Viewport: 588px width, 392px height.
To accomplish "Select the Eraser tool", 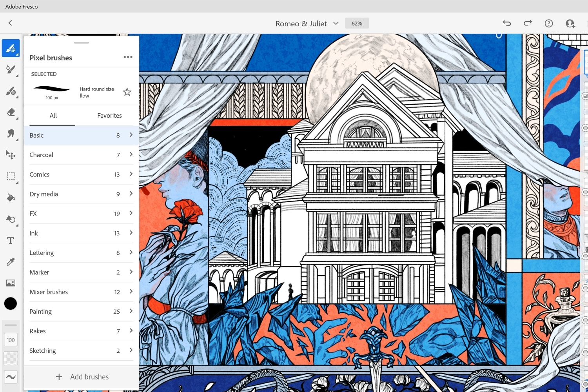I will [x=11, y=113].
